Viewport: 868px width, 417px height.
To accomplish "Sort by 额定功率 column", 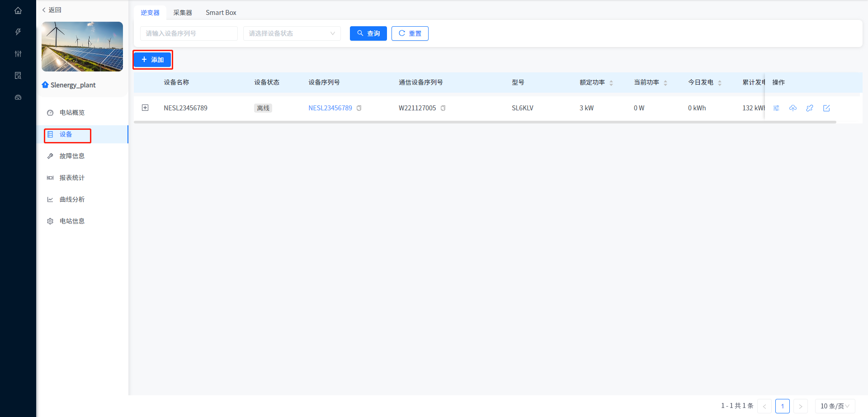I will click(x=611, y=83).
